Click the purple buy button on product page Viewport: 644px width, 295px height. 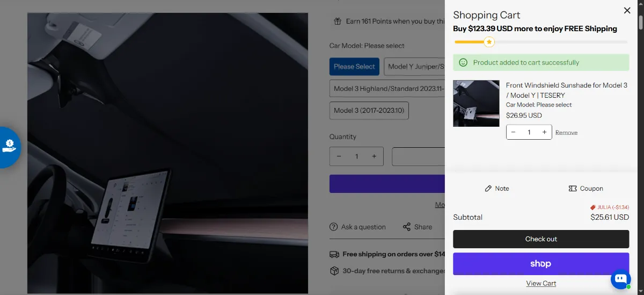387,184
